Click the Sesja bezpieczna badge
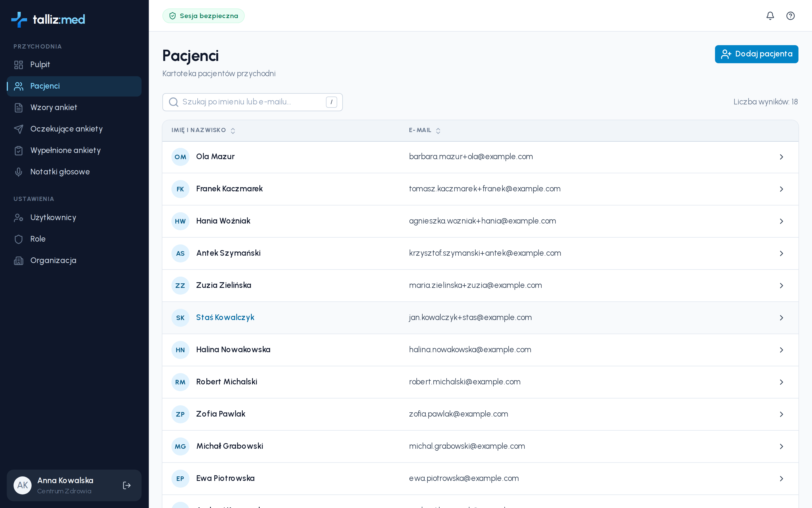812x508 pixels. pyautogui.click(x=203, y=16)
